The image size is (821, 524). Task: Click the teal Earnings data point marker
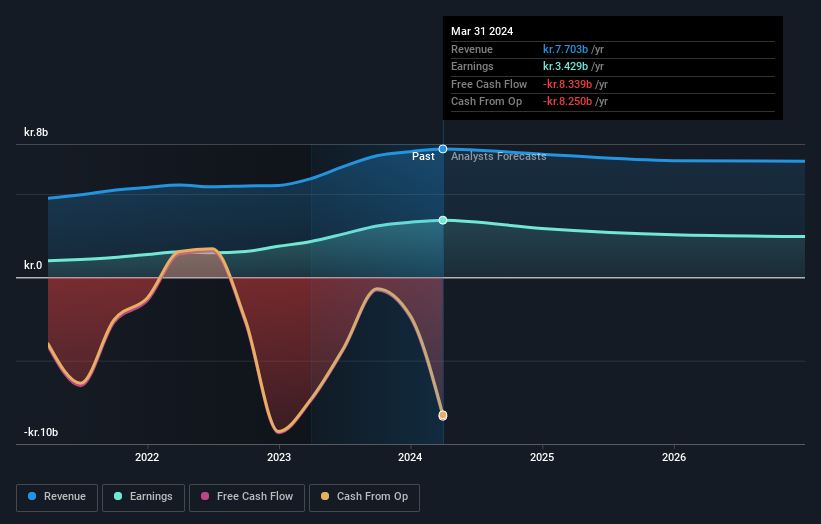[x=443, y=220]
